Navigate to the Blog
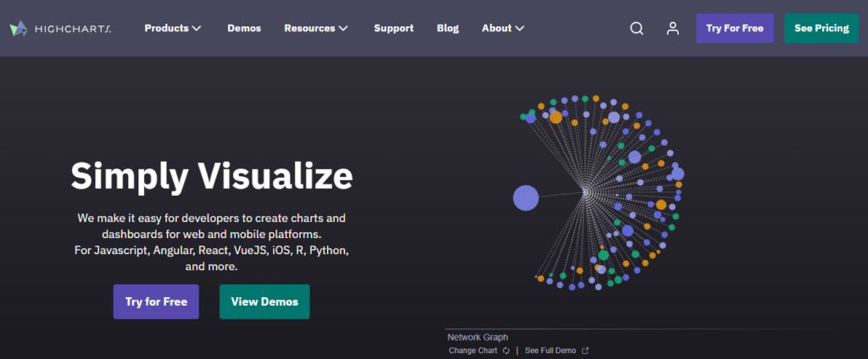The width and height of the screenshot is (868, 359). pos(448,28)
